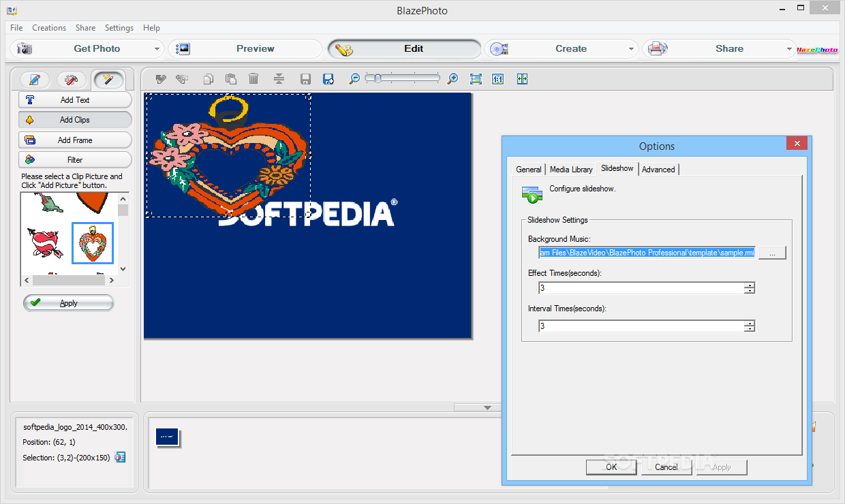Decrease Effect Times with the down spinner

coord(750,291)
